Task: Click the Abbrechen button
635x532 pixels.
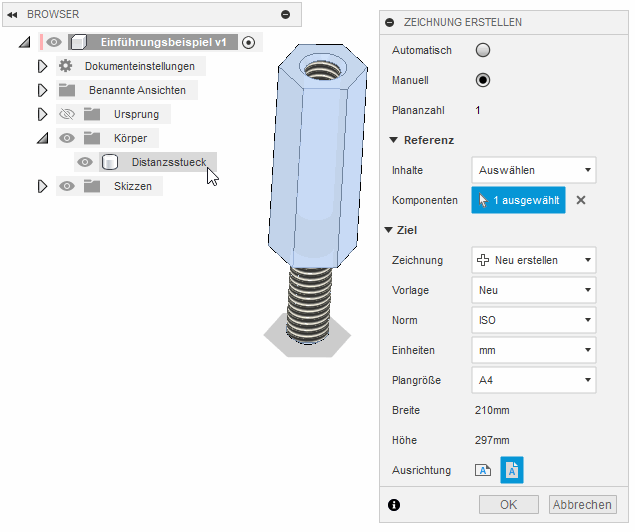Action: tap(583, 505)
